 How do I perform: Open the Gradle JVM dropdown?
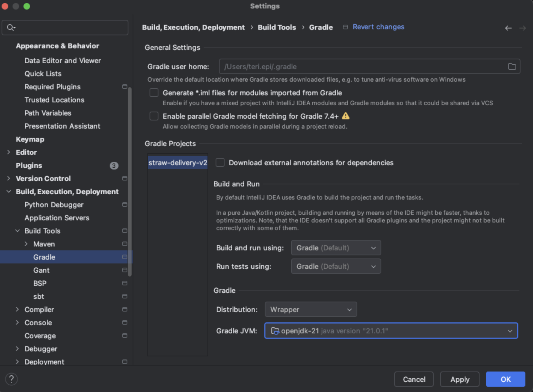(391, 331)
